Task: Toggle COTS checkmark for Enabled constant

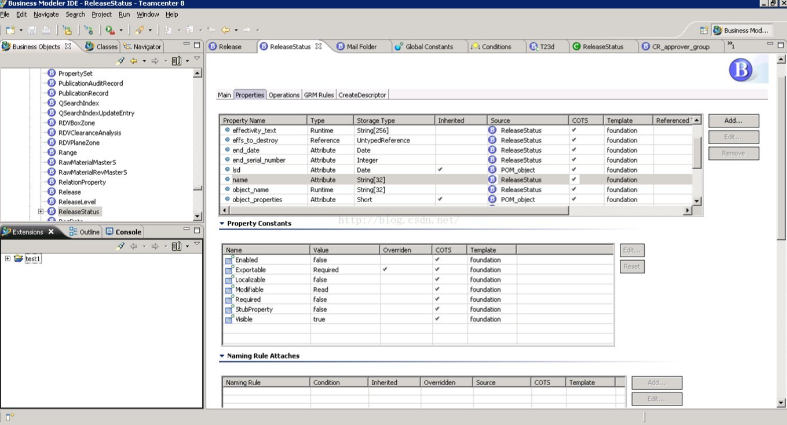Action: tap(437, 259)
